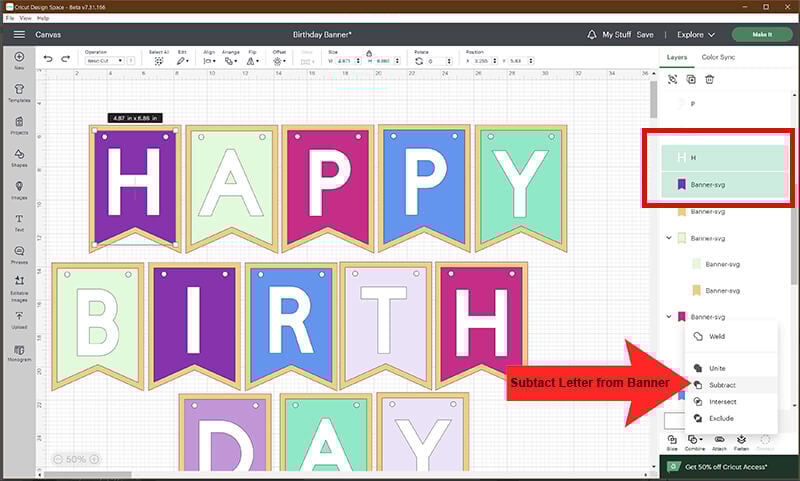Screen dimensions: 800x481
Task: Select the purple H banner on canvas
Action: point(135,188)
